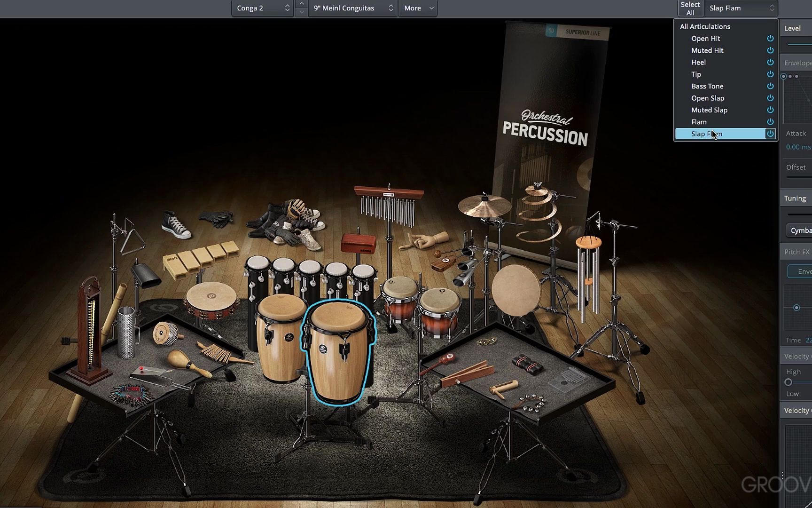
Task: Toggle the Flam articulation on or off
Action: 770,121
